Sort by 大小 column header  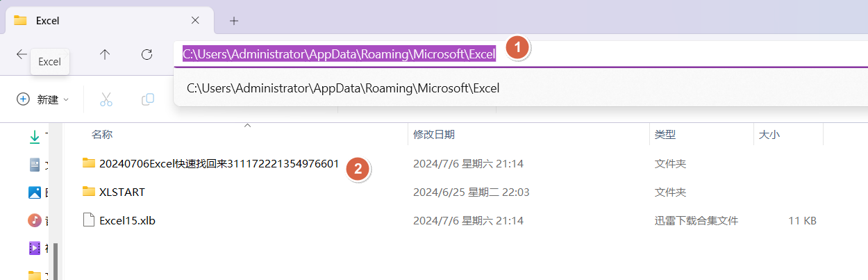pyautogui.click(x=769, y=134)
